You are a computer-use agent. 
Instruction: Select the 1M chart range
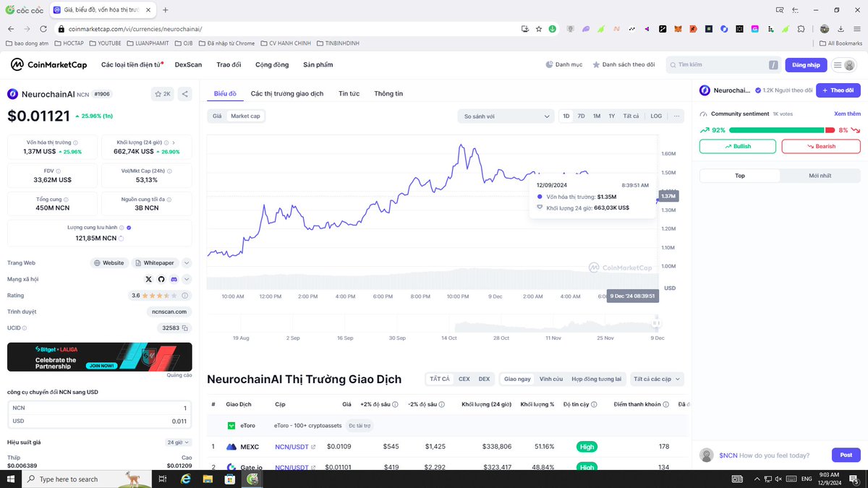[597, 116]
